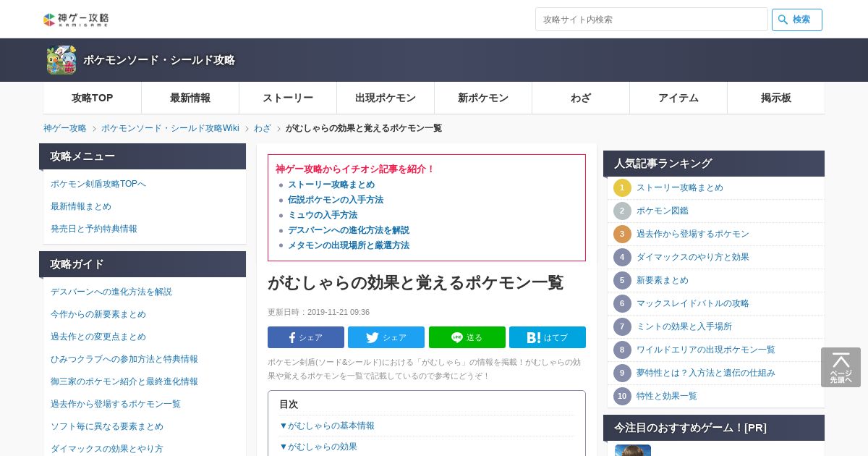This screenshot has height=456, width=868.
Task: Open 最新情報まとめ sidebar link
Action: [x=81, y=206]
